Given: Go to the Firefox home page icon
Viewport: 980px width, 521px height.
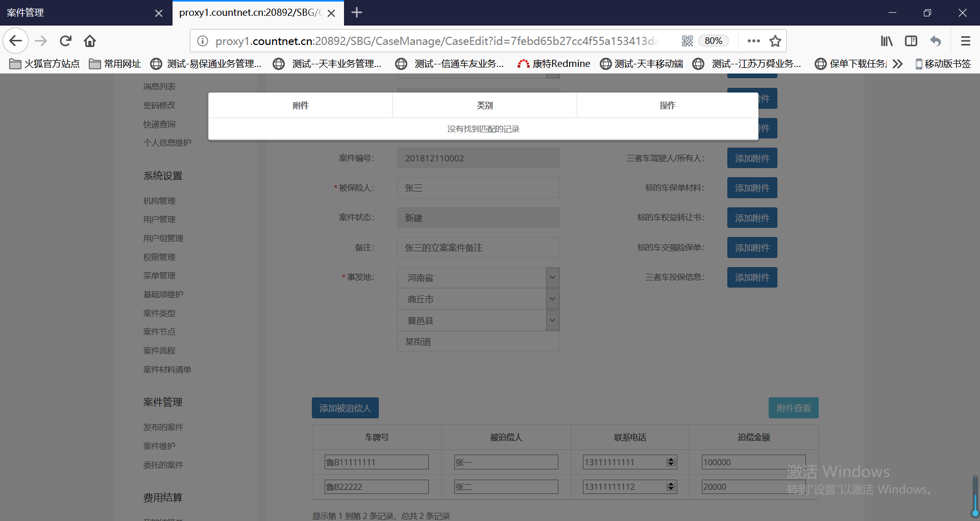Looking at the screenshot, I should [x=90, y=41].
